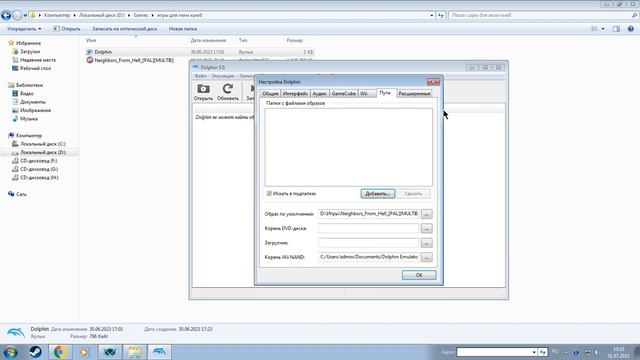Click the Сеть network icon
The height and width of the screenshot is (360, 640).
(x=11, y=194)
